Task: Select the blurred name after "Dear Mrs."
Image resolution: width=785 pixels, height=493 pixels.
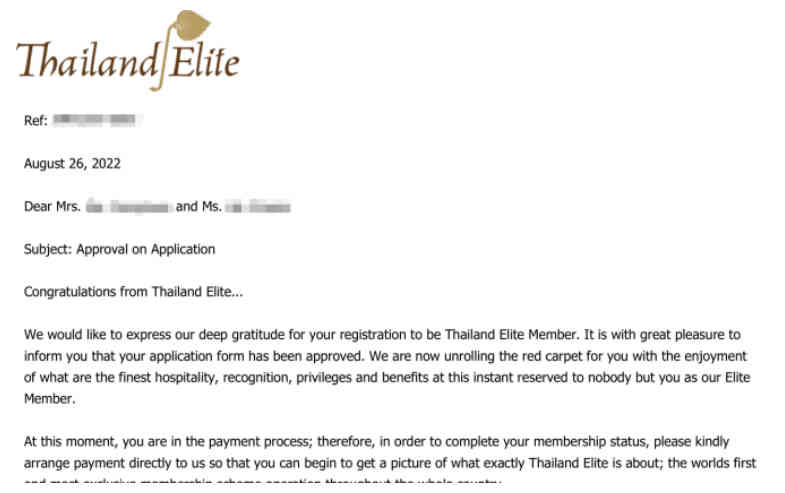Action: click(x=129, y=207)
